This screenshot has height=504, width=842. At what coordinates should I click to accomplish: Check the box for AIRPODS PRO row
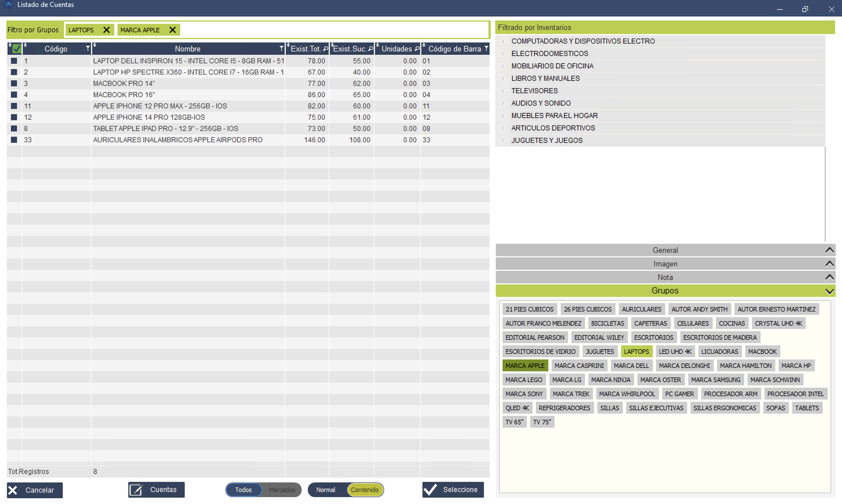click(14, 140)
